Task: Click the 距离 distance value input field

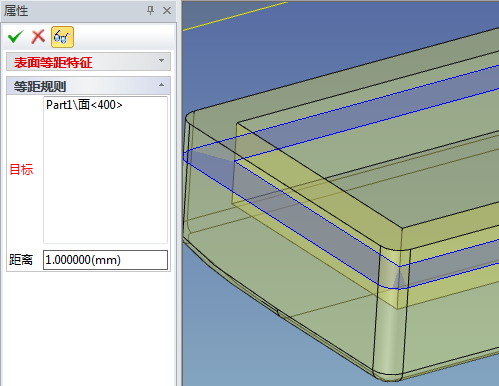Action: (105, 260)
